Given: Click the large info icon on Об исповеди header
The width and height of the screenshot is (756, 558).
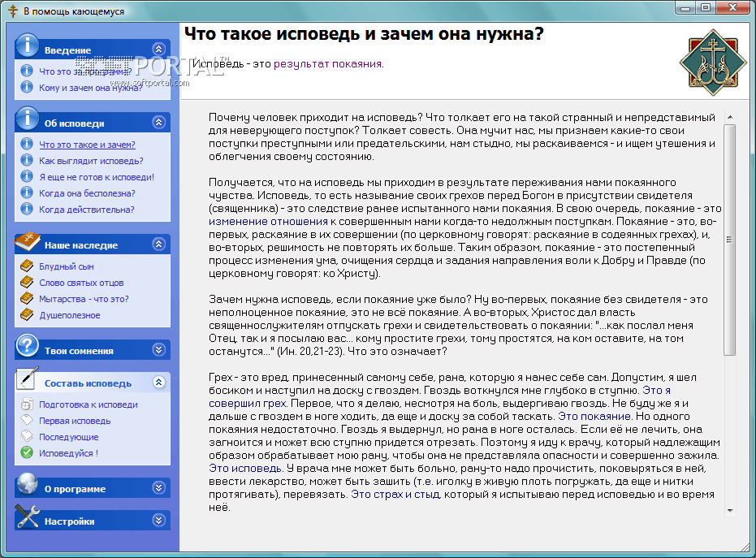Looking at the screenshot, I should pyautogui.click(x=27, y=119).
